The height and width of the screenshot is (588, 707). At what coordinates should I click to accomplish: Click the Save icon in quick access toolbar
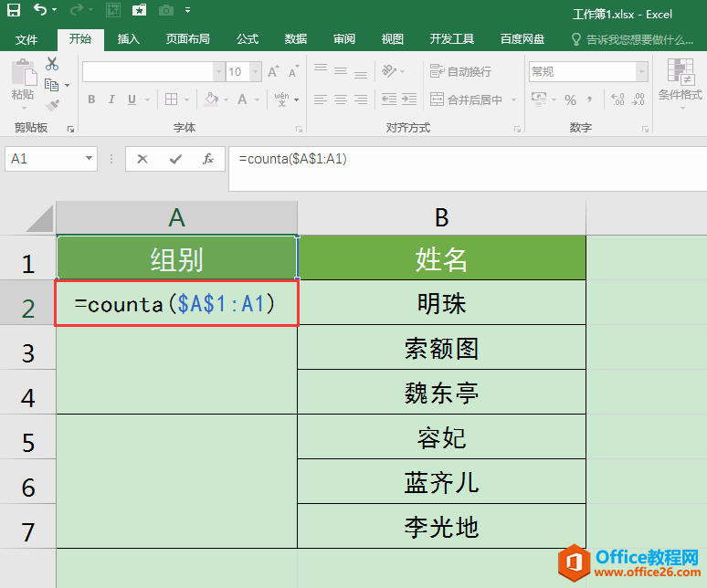click(x=14, y=10)
